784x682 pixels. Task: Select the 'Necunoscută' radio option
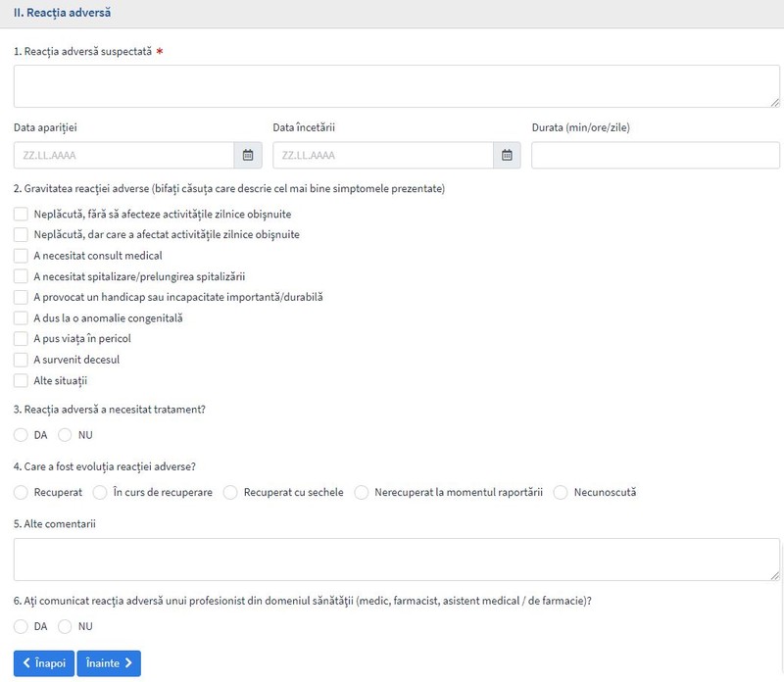(x=561, y=492)
